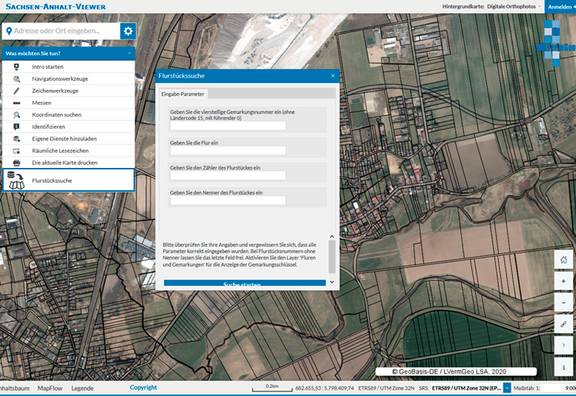Open the Inhaltsbaum tab in the bottom bar

click(15, 388)
